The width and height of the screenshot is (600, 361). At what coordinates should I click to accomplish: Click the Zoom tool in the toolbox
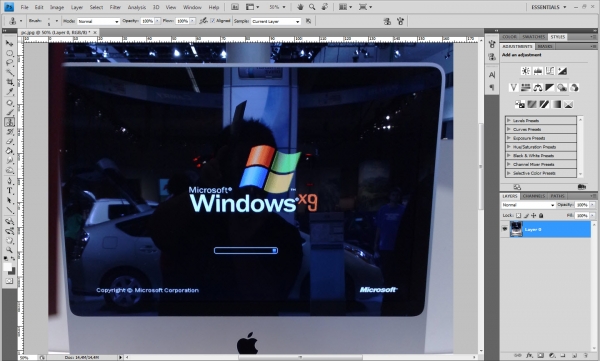pyautogui.click(x=10, y=250)
